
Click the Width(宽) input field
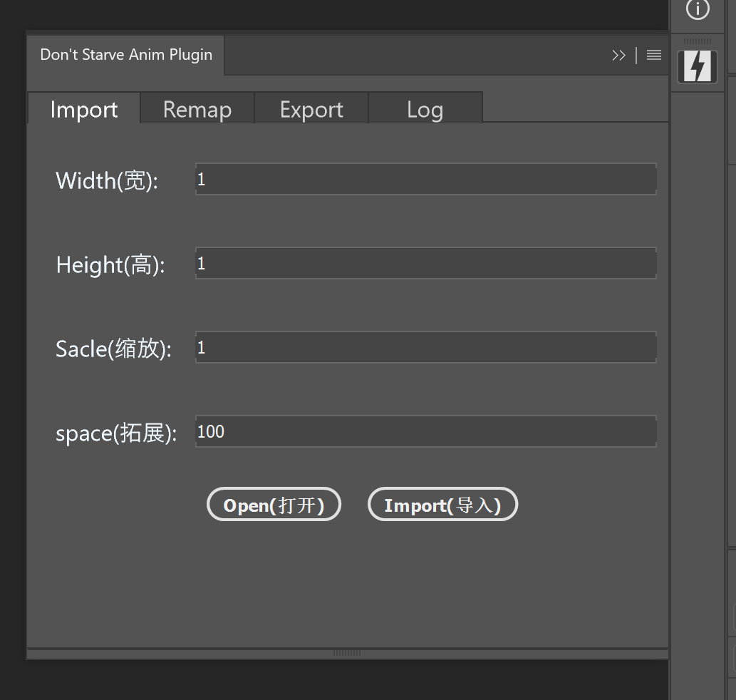(425, 180)
